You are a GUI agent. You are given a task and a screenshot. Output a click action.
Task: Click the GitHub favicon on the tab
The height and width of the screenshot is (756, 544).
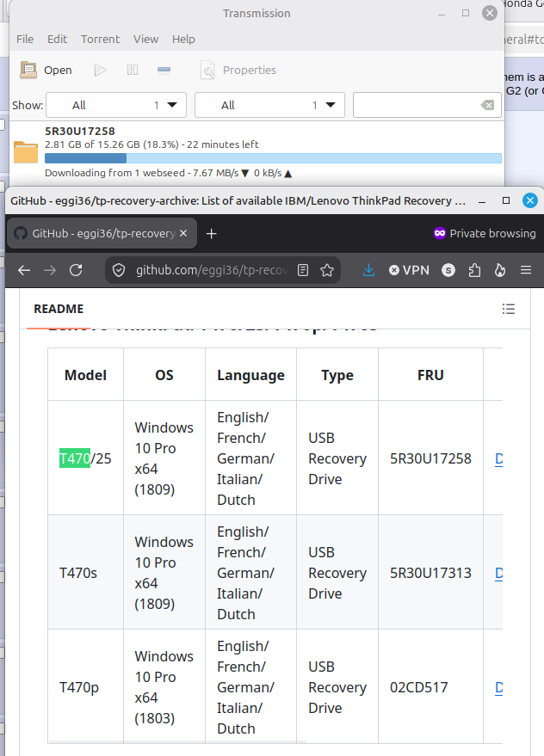coord(21,233)
